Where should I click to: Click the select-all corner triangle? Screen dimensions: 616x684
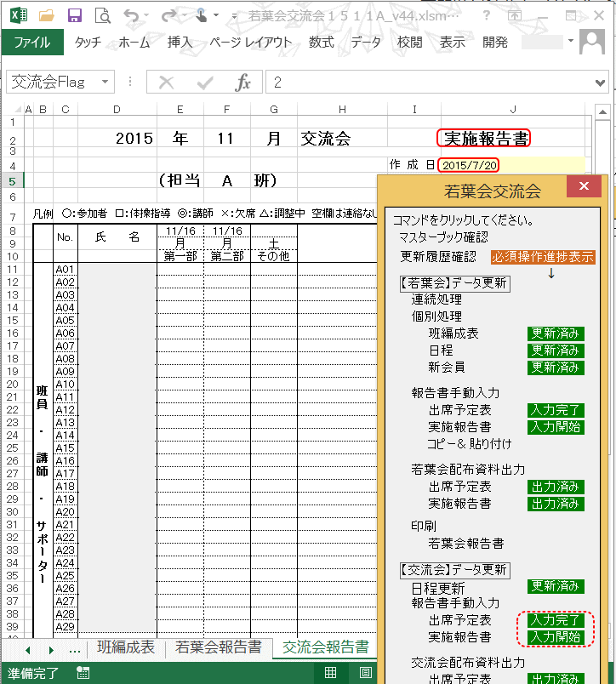[18, 109]
